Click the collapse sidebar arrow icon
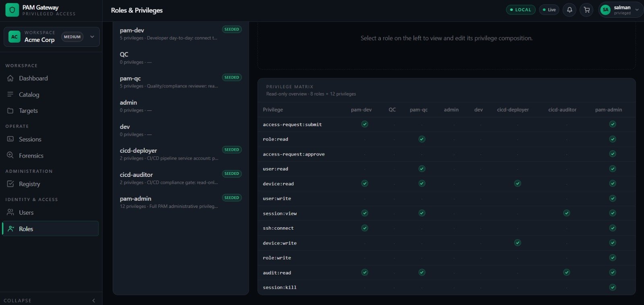 (x=93, y=301)
